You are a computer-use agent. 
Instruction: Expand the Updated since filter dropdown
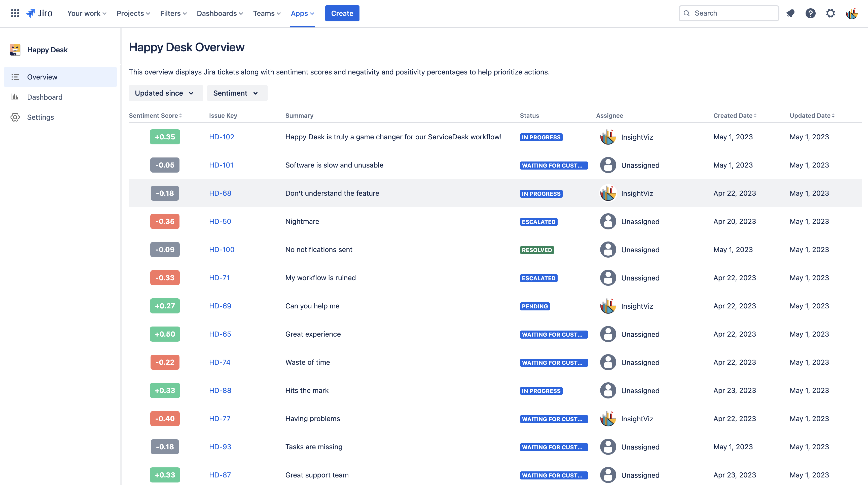click(x=166, y=93)
